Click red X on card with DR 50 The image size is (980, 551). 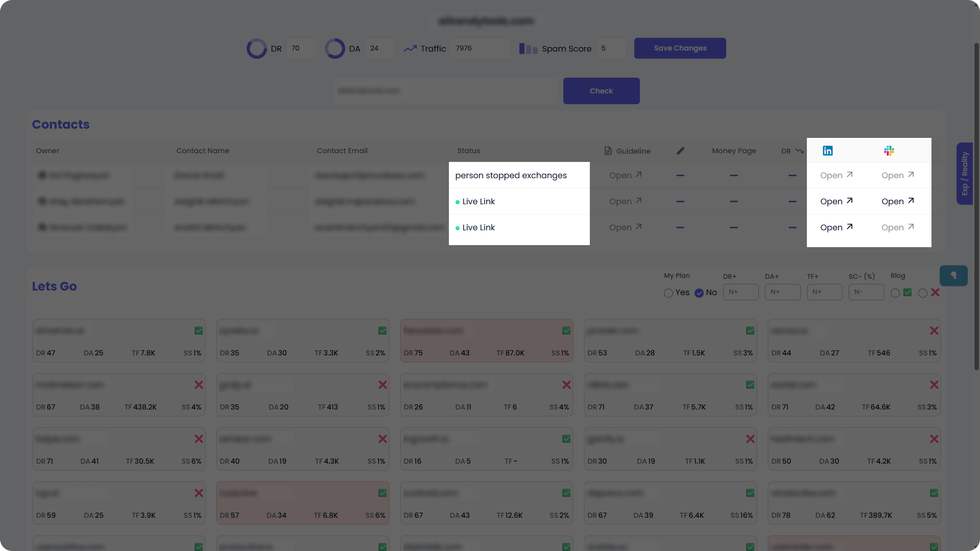934,439
